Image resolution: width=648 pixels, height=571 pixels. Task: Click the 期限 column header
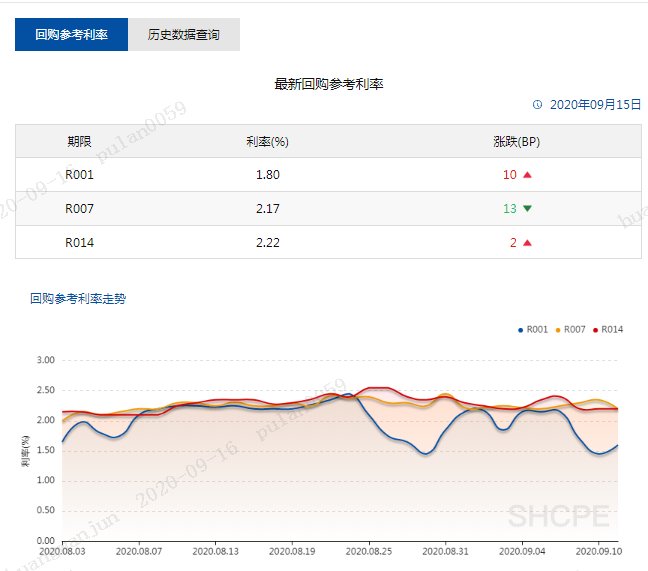pyautogui.click(x=79, y=142)
